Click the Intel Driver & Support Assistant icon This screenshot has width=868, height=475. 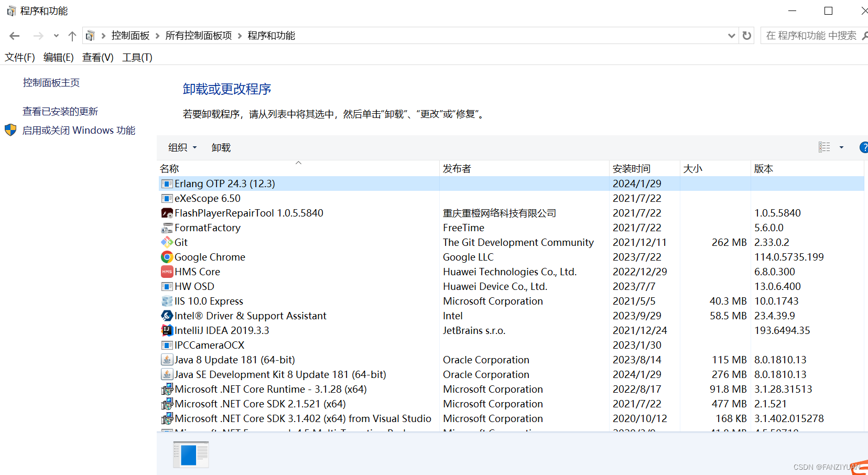[167, 316]
